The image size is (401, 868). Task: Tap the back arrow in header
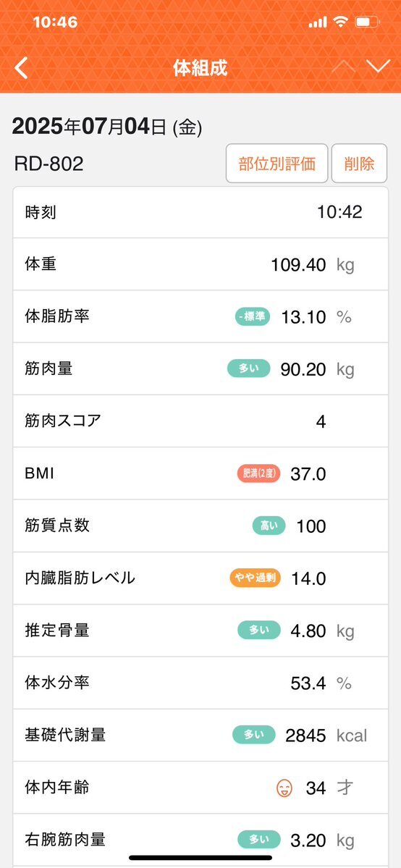21,68
